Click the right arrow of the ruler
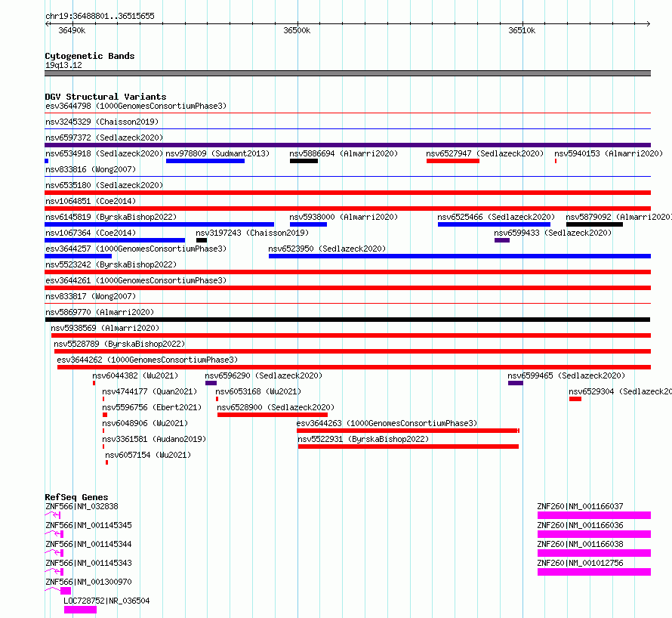Image resolution: width=672 pixels, height=618 pixels. 648,24
